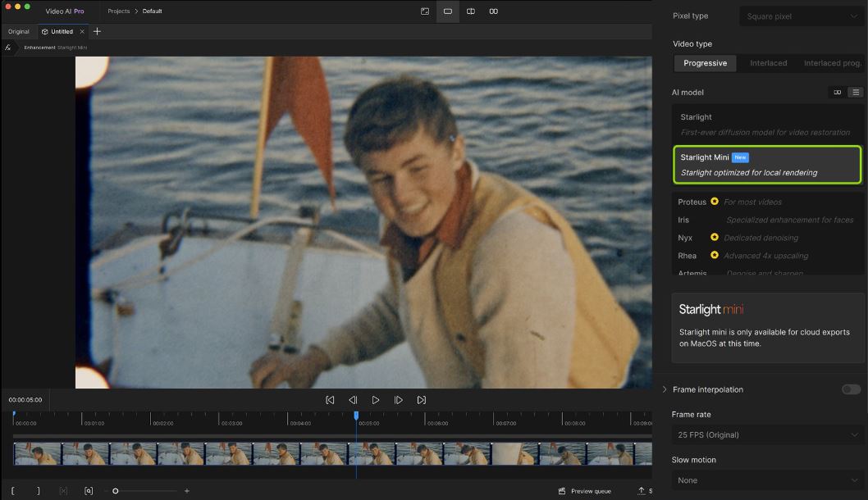
Task: Switch to the Original tab
Action: pos(19,31)
